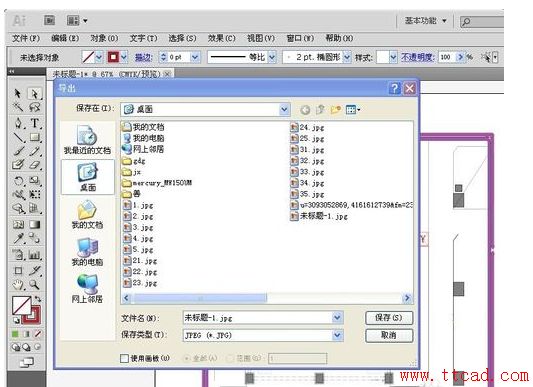Open 网上邻居 in places bar
The image size is (533, 387).
[x=87, y=289]
